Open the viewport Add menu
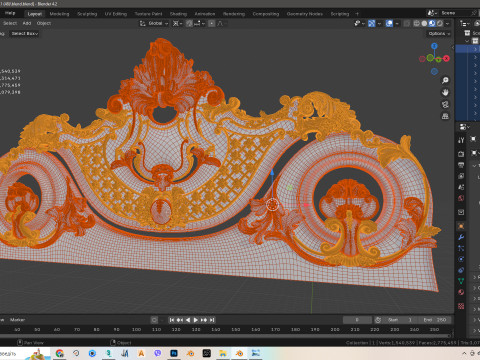The height and width of the screenshot is (360, 480). tap(27, 23)
